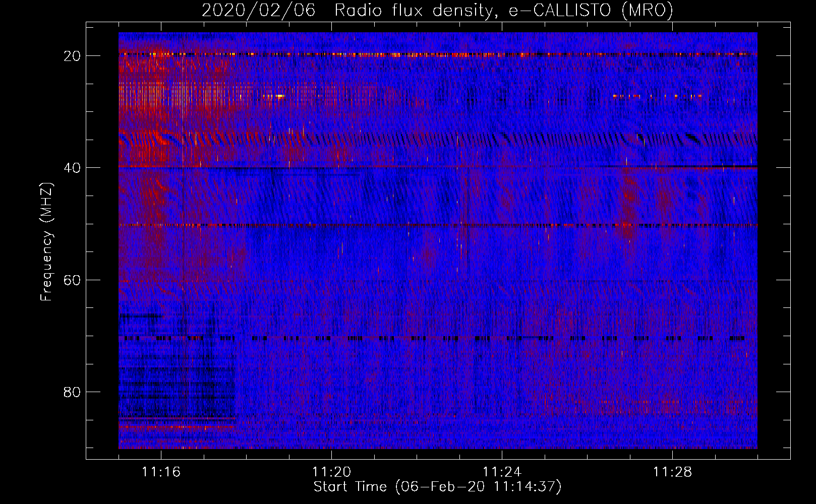Screen dimensions: 816x504
Task: Click the 11:24 time tick label
Action: (x=502, y=472)
